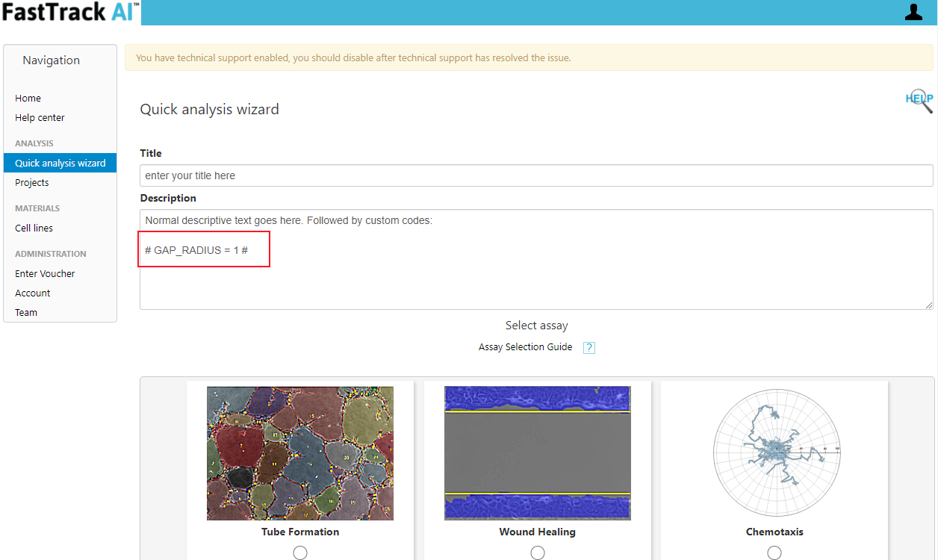Open the Projects page
Image resolution: width=938 pixels, height=560 pixels.
click(x=32, y=182)
